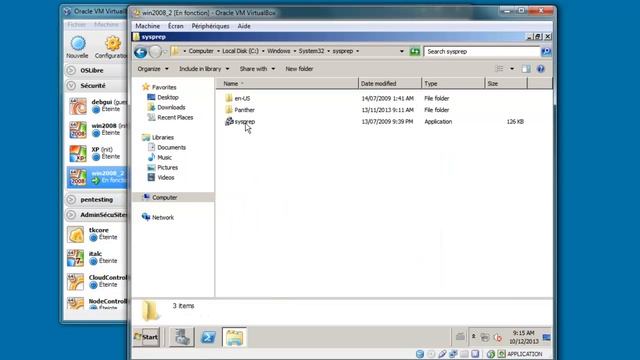This screenshot has height=360, width=640.
Task: Click Nouvelle icon in VirtualBox Manager
Action: [x=78, y=44]
